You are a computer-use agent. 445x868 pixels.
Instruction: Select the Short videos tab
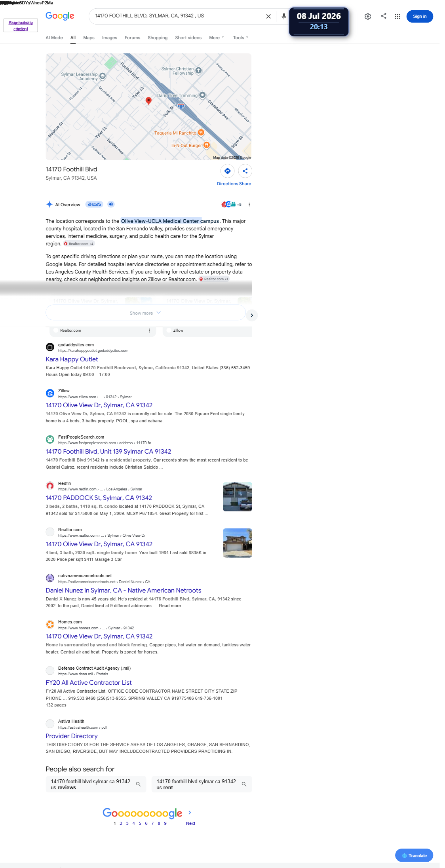188,38
